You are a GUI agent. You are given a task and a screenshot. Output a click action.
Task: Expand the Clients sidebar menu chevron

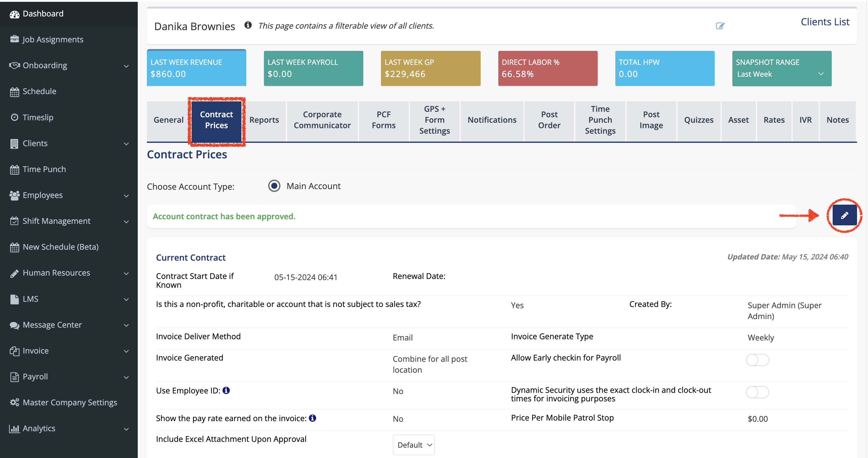[x=126, y=144]
